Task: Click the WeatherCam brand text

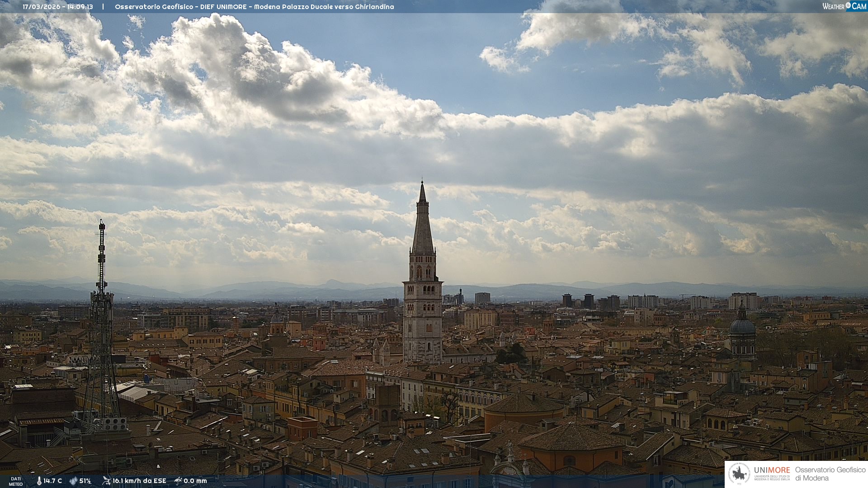Action: click(x=834, y=6)
